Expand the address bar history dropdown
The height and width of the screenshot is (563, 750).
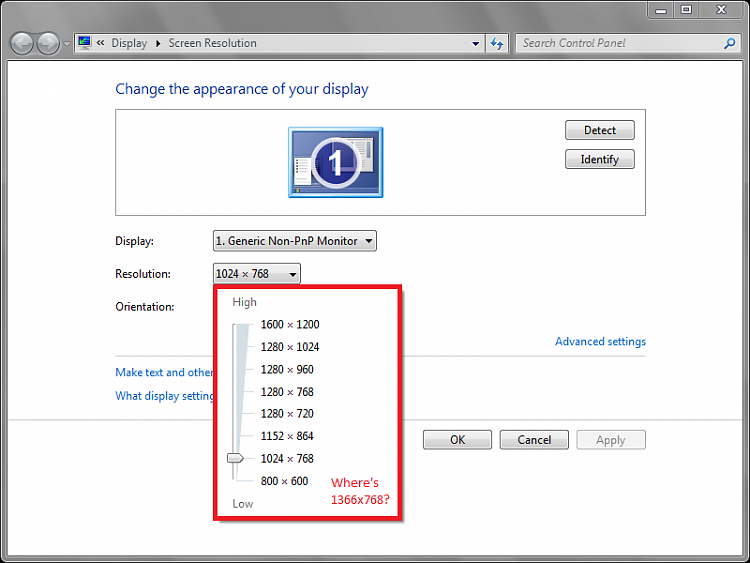pyautogui.click(x=475, y=44)
